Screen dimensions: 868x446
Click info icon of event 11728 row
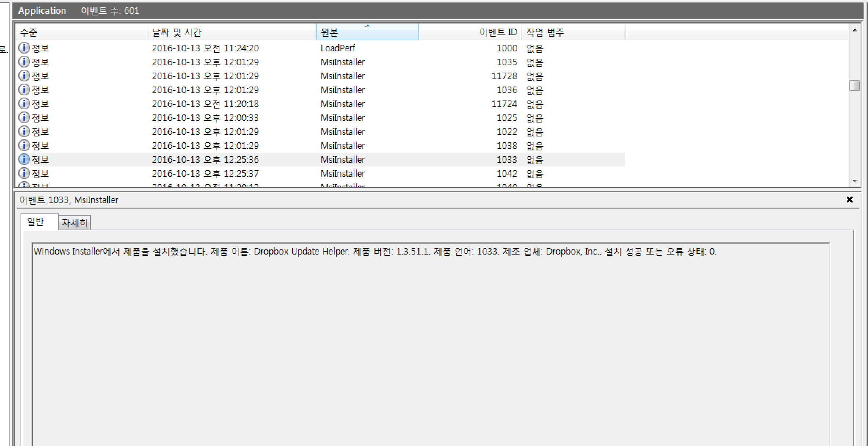click(24, 76)
